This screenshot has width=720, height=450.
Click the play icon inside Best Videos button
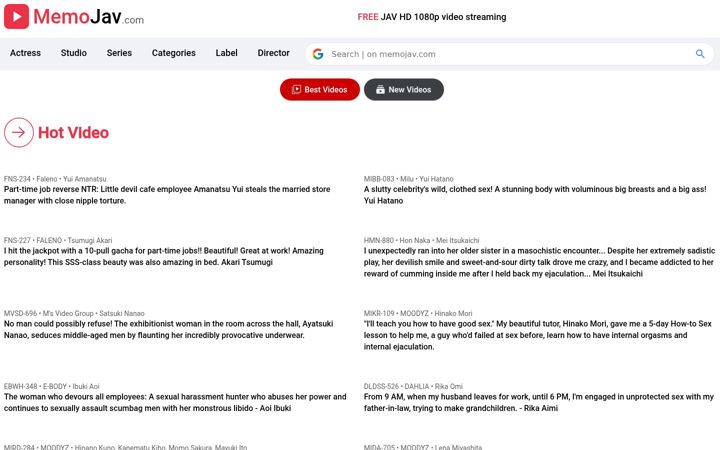[x=296, y=90]
